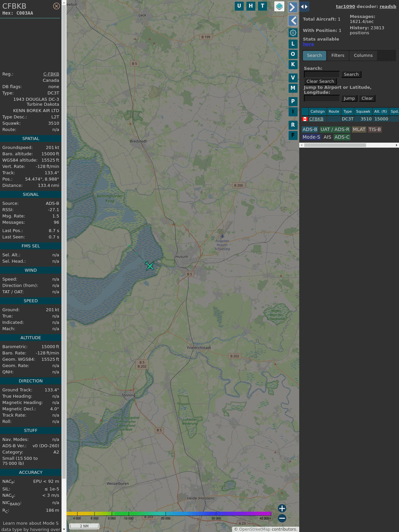This screenshot has width=399, height=532.
Task: Toggle the K map button
Action: [293, 65]
